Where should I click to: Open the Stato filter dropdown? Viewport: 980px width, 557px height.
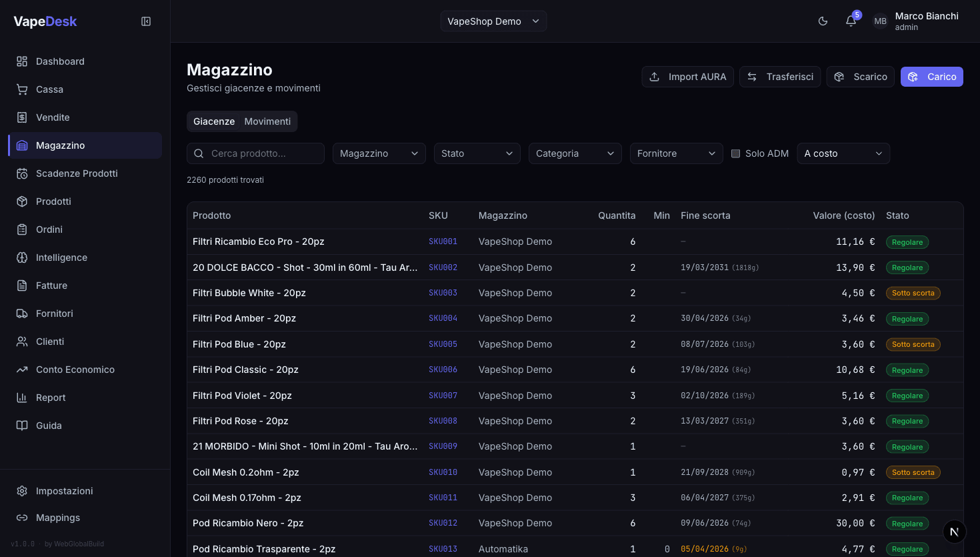click(477, 153)
